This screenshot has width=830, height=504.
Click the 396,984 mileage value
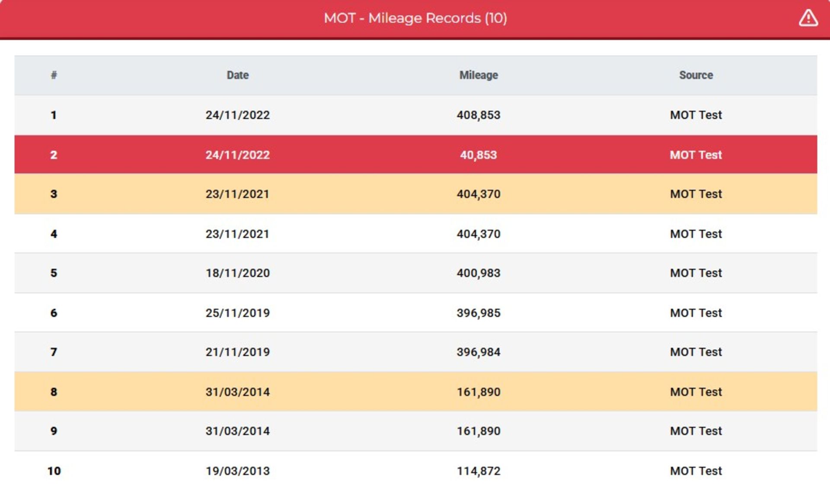click(478, 352)
